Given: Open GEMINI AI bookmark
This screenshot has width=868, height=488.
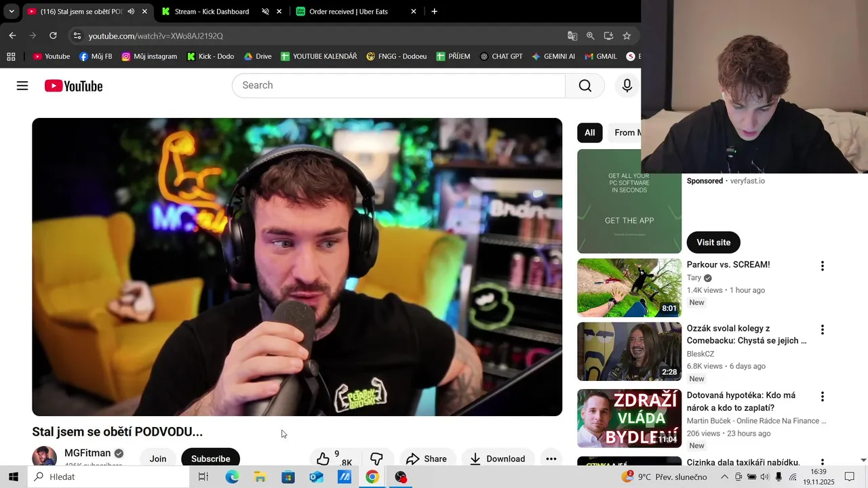Looking at the screenshot, I should (x=553, y=56).
